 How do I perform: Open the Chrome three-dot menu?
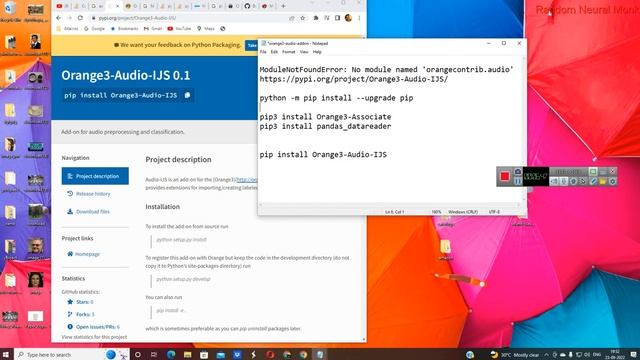(359, 18)
